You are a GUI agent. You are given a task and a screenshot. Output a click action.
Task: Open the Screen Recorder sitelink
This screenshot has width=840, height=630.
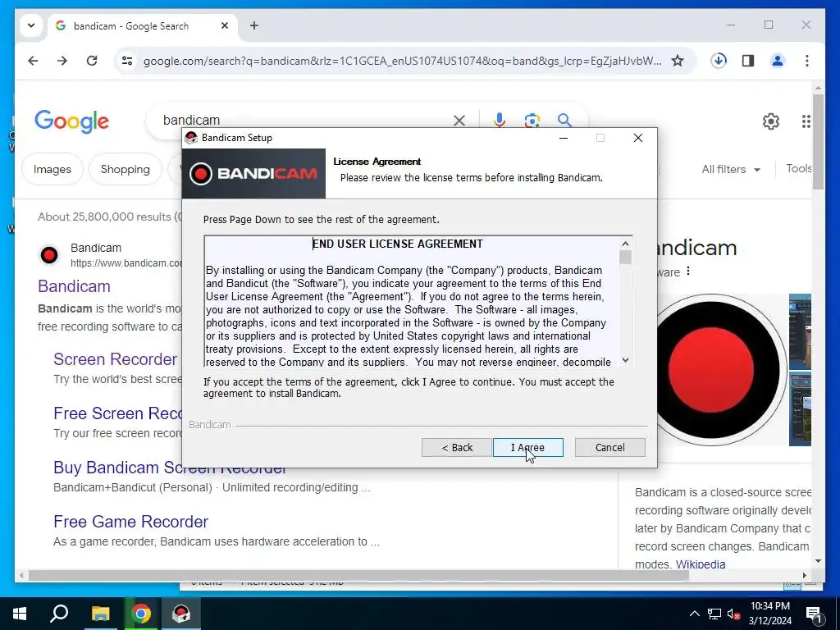(x=115, y=359)
